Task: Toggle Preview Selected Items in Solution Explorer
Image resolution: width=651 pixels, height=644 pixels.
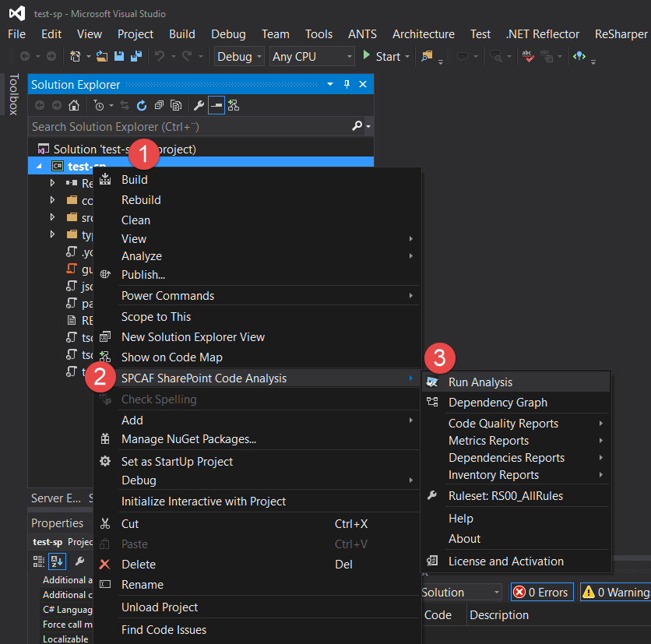Action: click(x=216, y=105)
